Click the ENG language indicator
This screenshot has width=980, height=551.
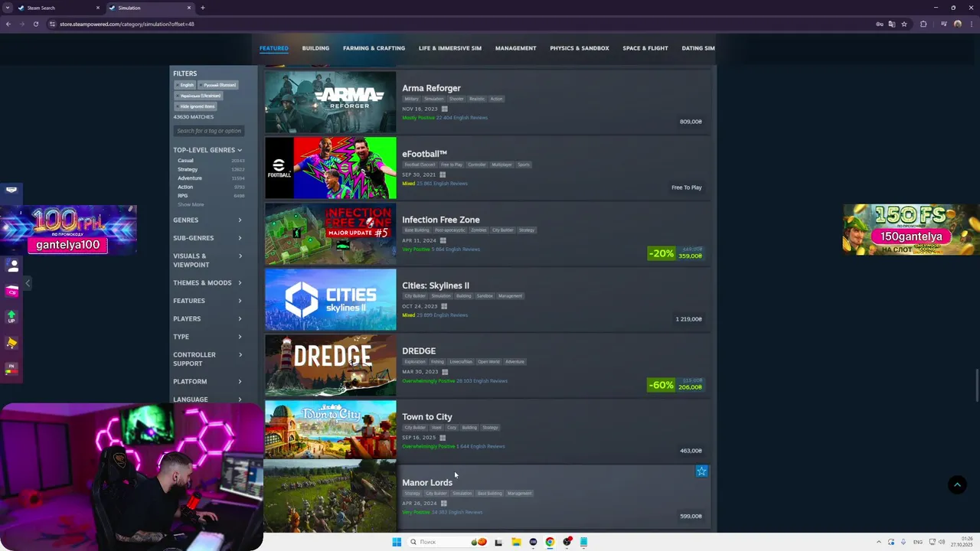pos(918,542)
